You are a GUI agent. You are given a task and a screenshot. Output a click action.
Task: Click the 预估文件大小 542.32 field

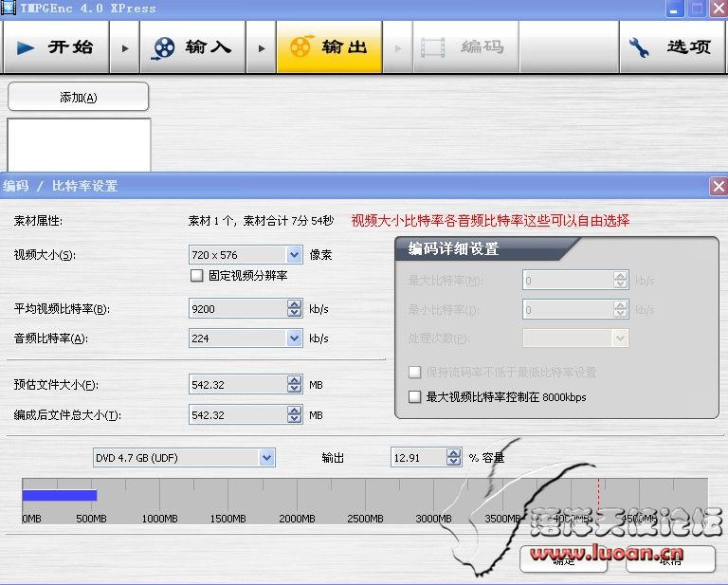coord(238,384)
